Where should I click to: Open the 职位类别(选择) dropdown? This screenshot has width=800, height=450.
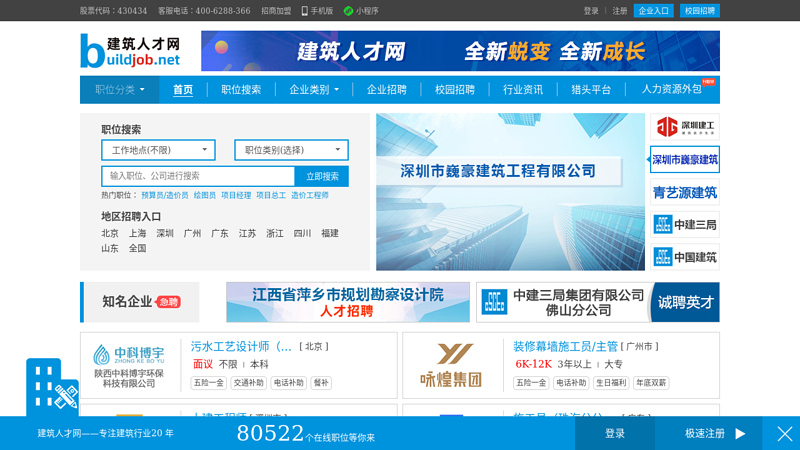[291, 150]
